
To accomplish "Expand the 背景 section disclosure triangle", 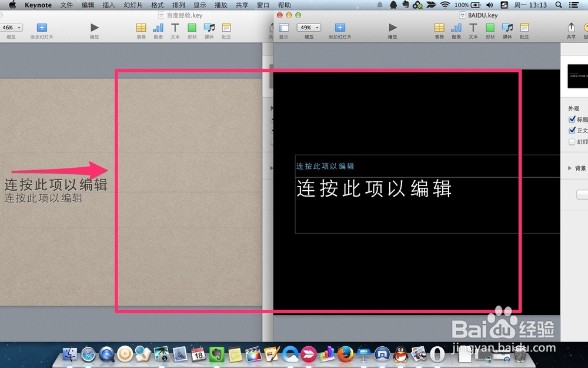I will pyautogui.click(x=570, y=168).
